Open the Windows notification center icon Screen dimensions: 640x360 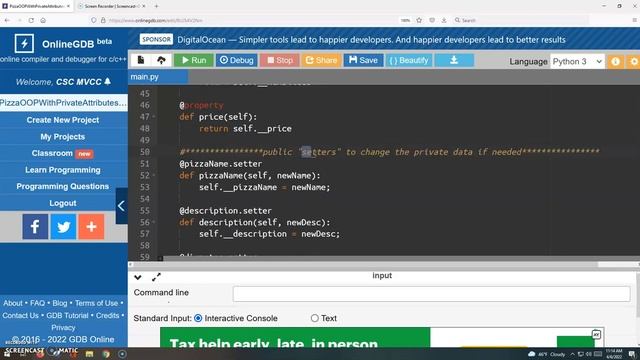click(632, 354)
